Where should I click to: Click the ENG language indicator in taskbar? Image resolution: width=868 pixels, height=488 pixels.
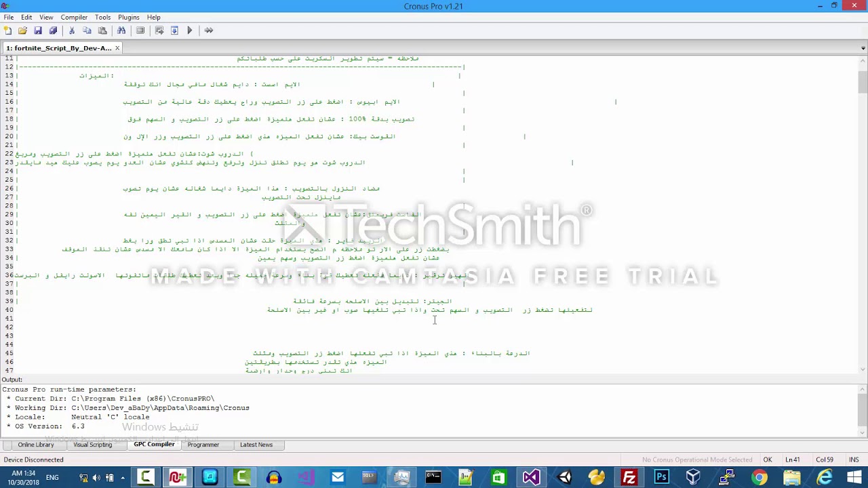pyautogui.click(x=52, y=478)
